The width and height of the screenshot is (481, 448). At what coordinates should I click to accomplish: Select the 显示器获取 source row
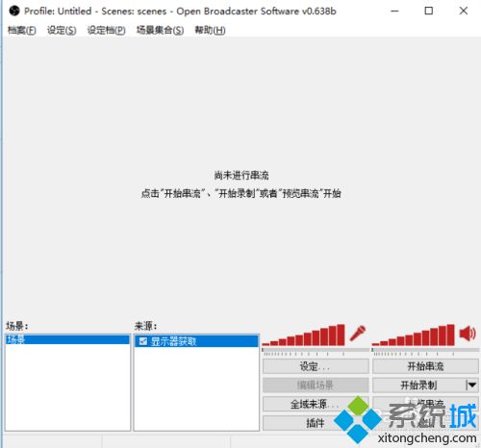click(196, 341)
